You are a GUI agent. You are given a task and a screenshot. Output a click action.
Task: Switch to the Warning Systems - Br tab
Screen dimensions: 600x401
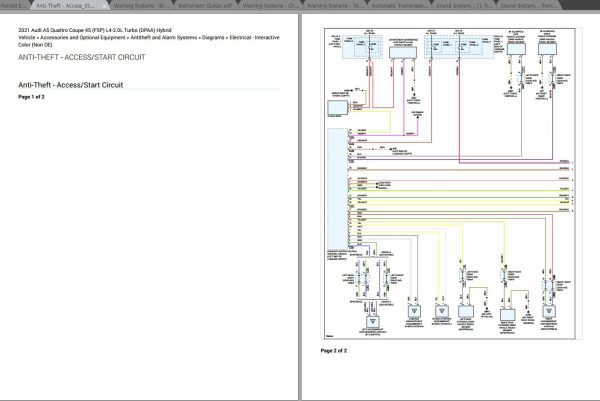click(141, 5)
